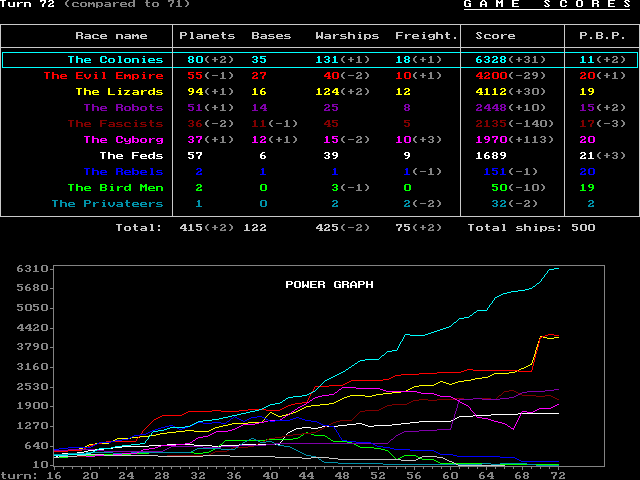Click the Bases column header
640x480 pixels.
tap(271, 36)
